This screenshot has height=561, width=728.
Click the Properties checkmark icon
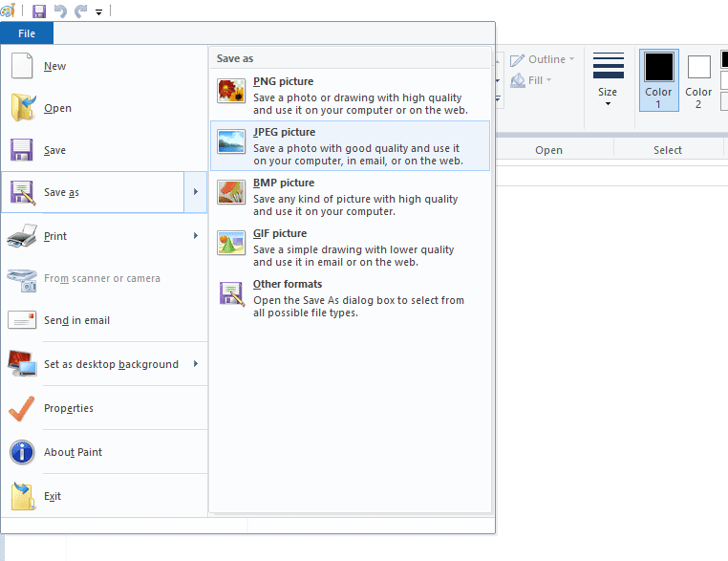click(21, 408)
